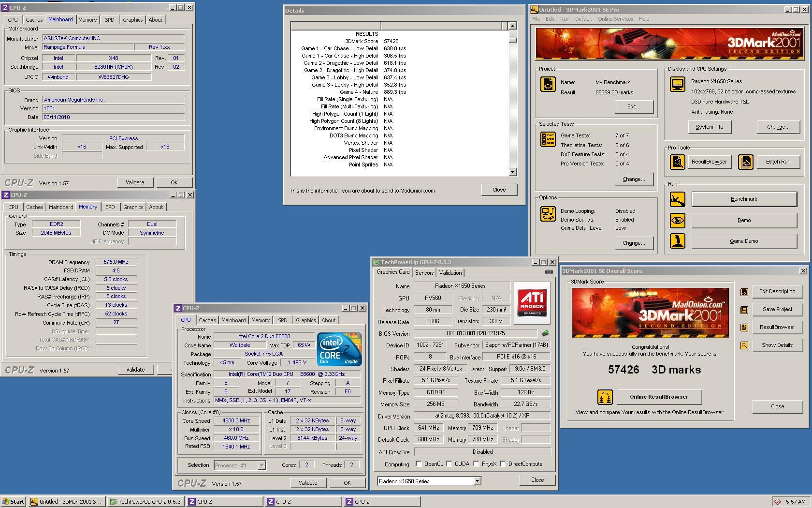Click the Details list scrollbar thumb
The height and width of the screenshot is (508, 812).
(x=512, y=40)
